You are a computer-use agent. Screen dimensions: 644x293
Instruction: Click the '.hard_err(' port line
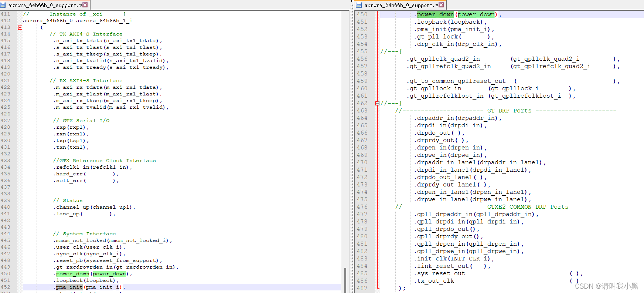tap(86, 174)
